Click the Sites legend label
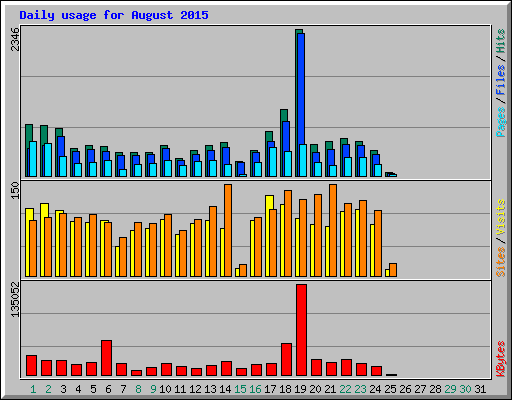Screen dimensions: 512x400 tap(500, 262)
